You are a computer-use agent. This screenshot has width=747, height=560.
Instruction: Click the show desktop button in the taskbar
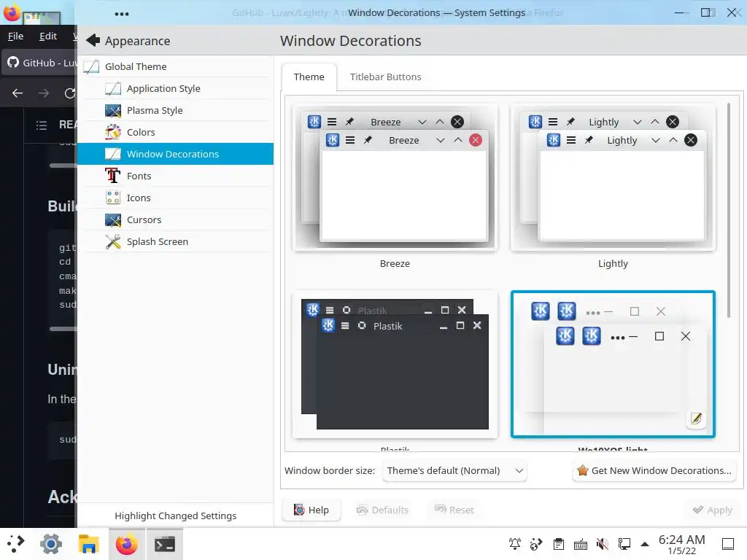pos(728,544)
